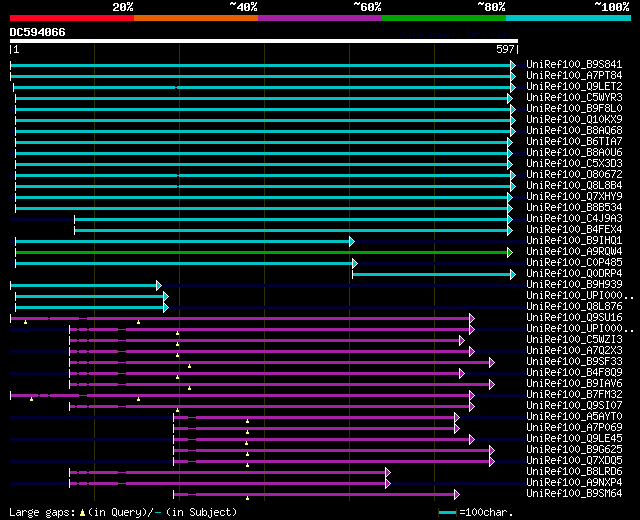Open hit UniRef100_Q10KX9 label
This screenshot has width=640, height=520.
(x=574, y=120)
